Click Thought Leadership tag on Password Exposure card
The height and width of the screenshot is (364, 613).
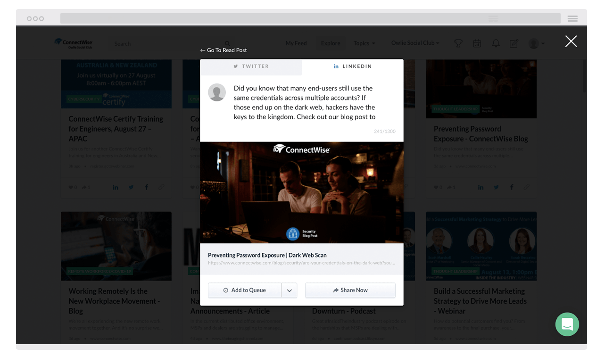click(456, 109)
